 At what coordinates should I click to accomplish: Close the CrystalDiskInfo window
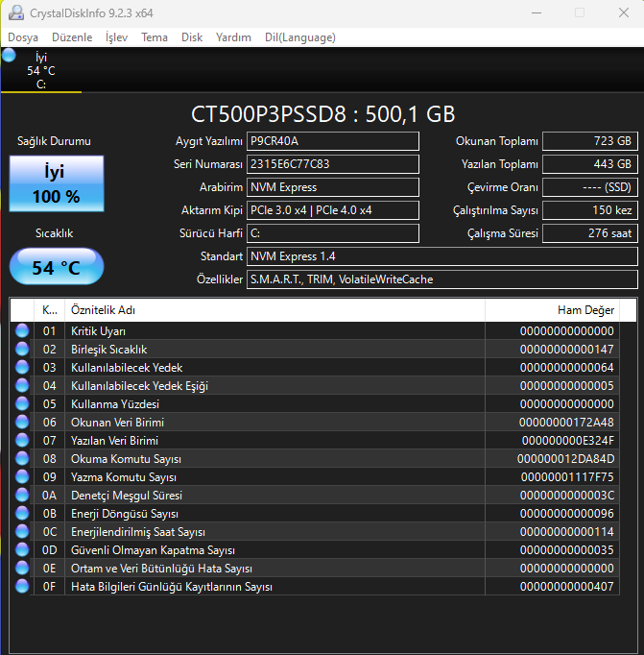coord(624,12)
